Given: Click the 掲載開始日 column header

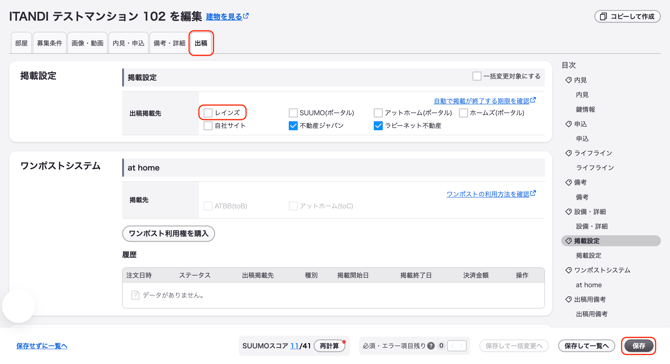Looking at the screenshot, I should 353,276.
